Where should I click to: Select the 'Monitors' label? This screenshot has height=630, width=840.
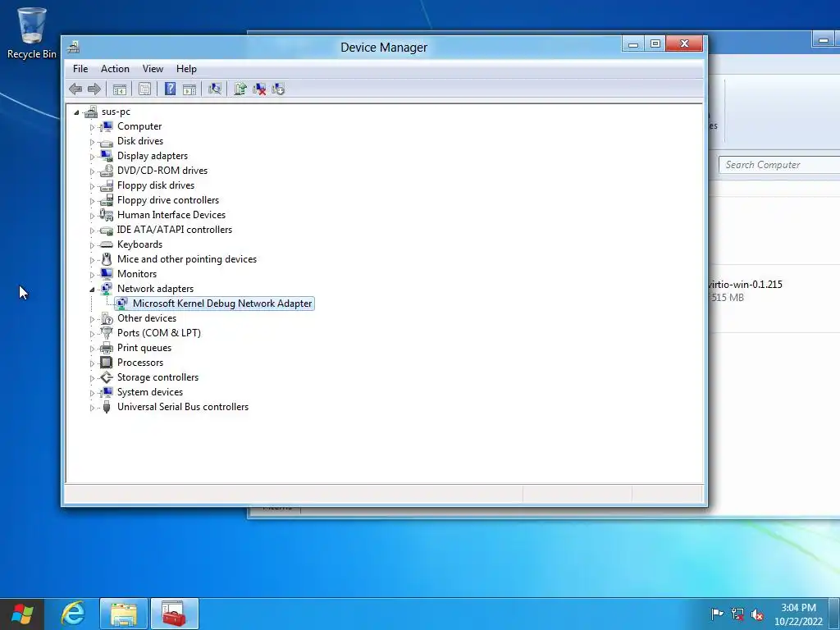click(137, 274)
